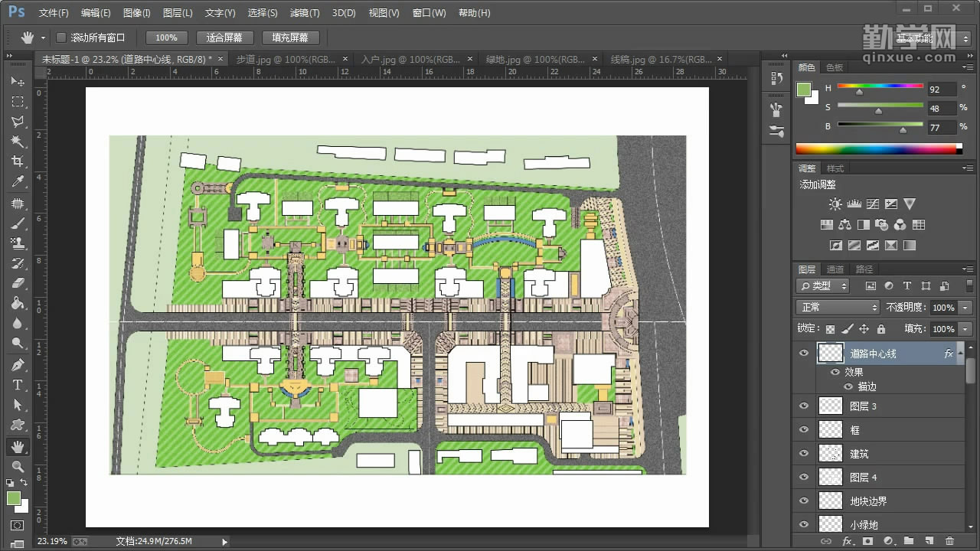The width and height of the screenshot is (980, 551).
Task: Select the Move tool
Action: (x=17, y=81)
